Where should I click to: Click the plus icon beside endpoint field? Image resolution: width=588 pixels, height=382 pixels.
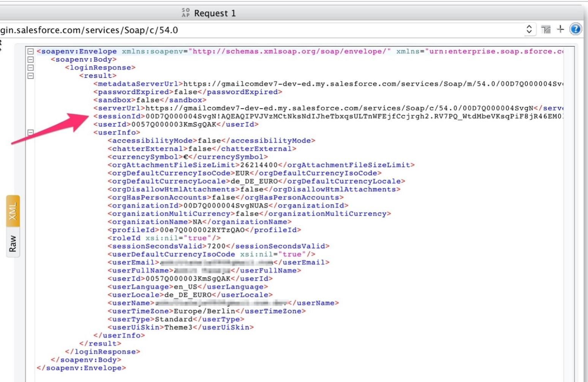pos(560,29)
